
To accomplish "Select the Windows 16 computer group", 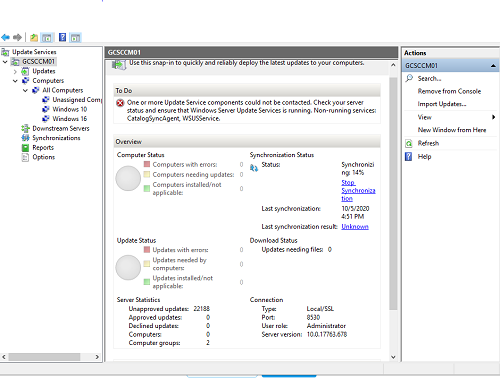I will 70,119.
